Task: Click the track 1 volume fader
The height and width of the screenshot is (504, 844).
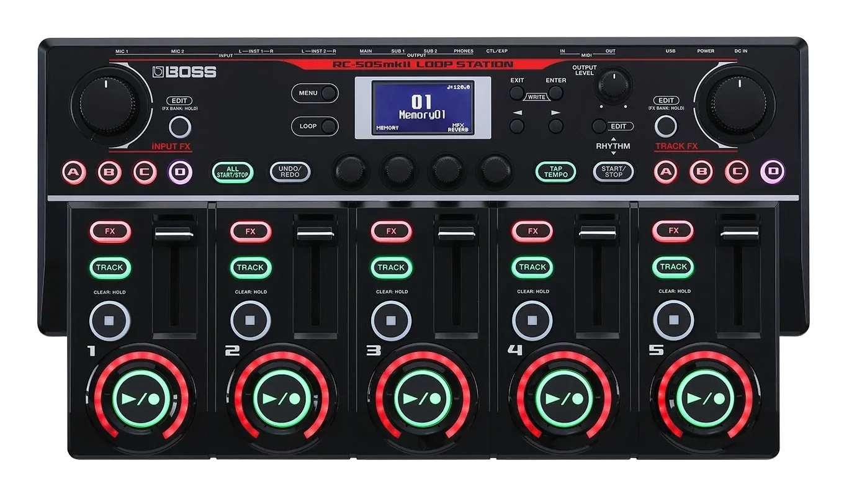Action: tap(174, 233)
